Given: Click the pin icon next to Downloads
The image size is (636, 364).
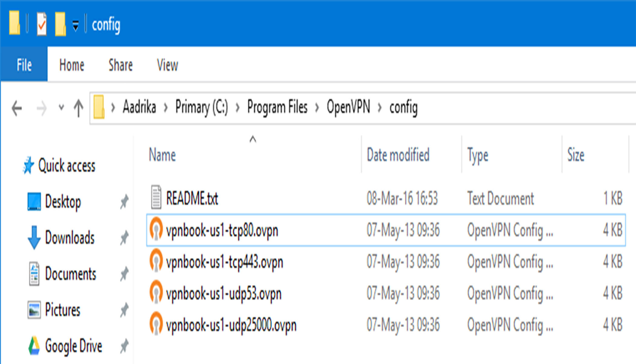Looking at the screenshot, I should tap(124, 238).
